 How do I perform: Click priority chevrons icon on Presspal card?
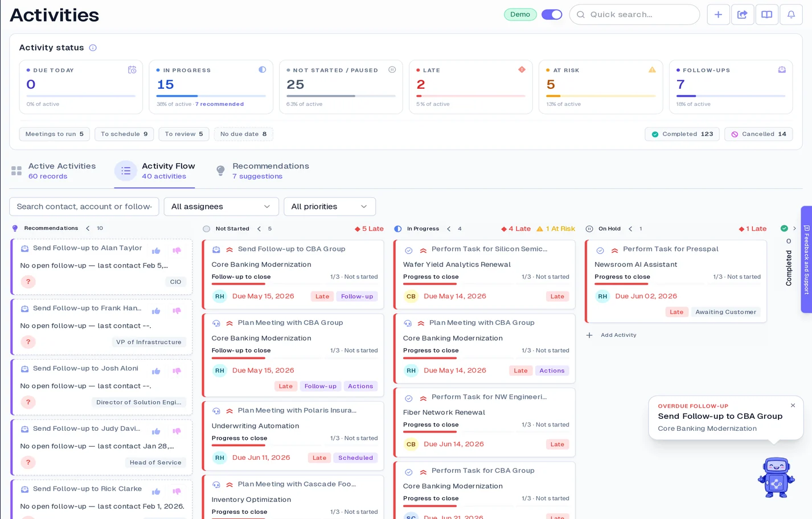tap(615, 250)
